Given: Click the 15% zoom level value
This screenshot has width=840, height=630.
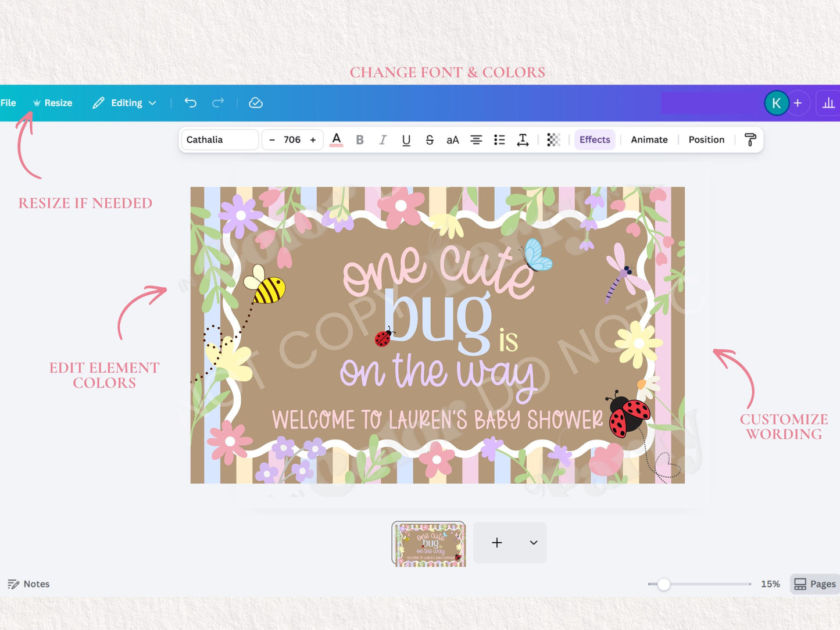Looking at the screenshot, I should [x=770, y=584].
